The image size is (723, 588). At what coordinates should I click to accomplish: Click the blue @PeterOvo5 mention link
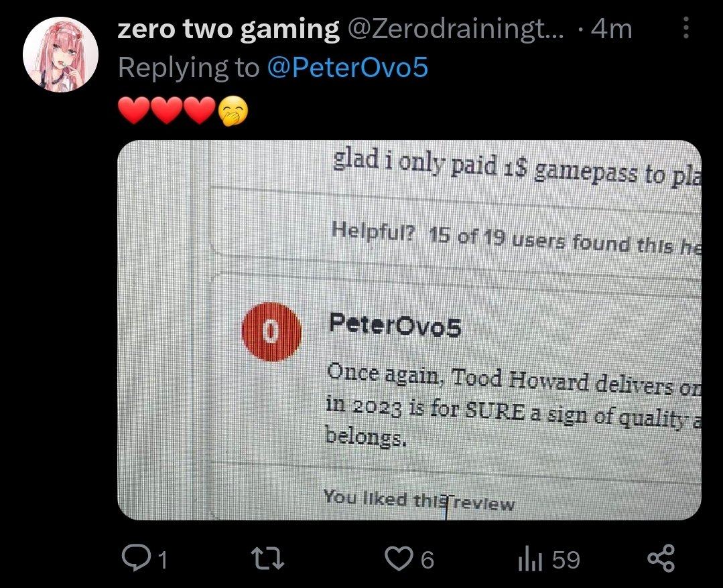pyautogui.click(x=347, y=68)
